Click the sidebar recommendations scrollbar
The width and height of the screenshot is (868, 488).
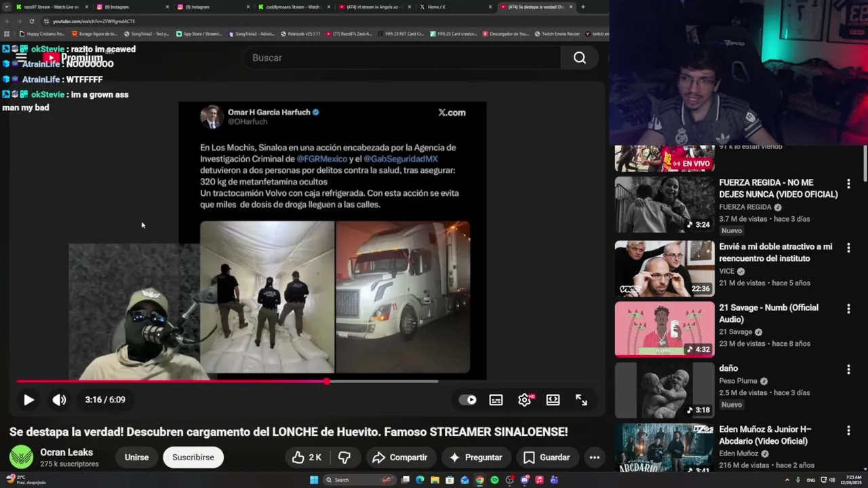(864, 163)
